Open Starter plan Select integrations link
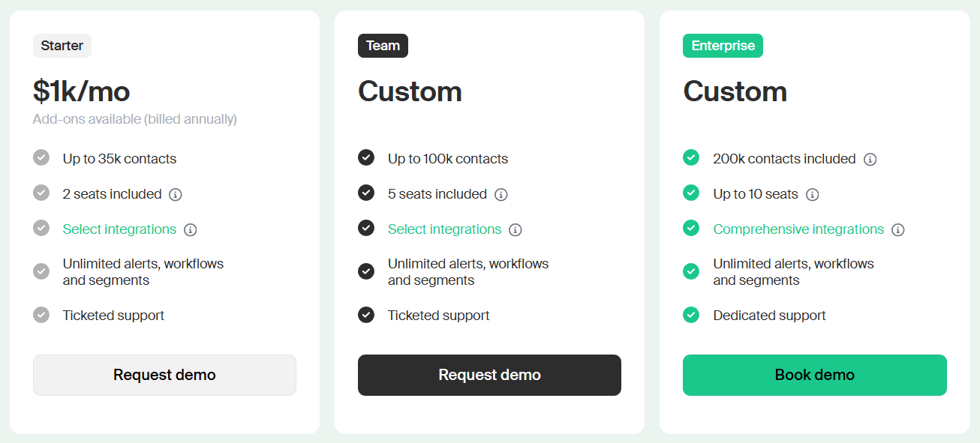 click(x=119, y=229)
